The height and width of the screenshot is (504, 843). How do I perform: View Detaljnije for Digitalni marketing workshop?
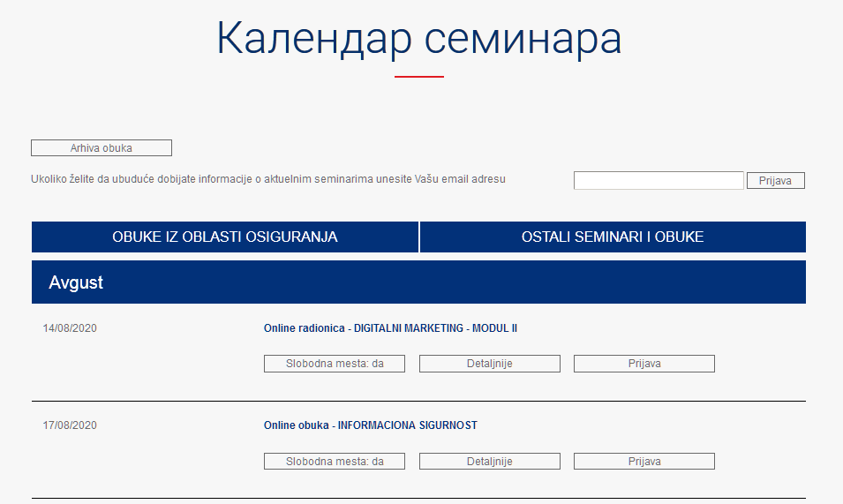pyautogui.click(x=490, y=364)
